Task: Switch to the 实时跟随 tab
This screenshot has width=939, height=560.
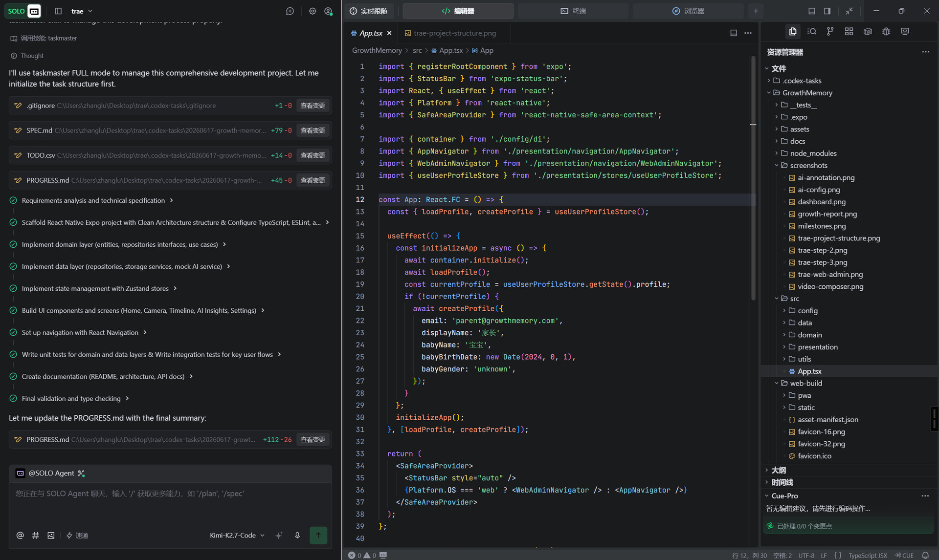Action: (369, 11)
